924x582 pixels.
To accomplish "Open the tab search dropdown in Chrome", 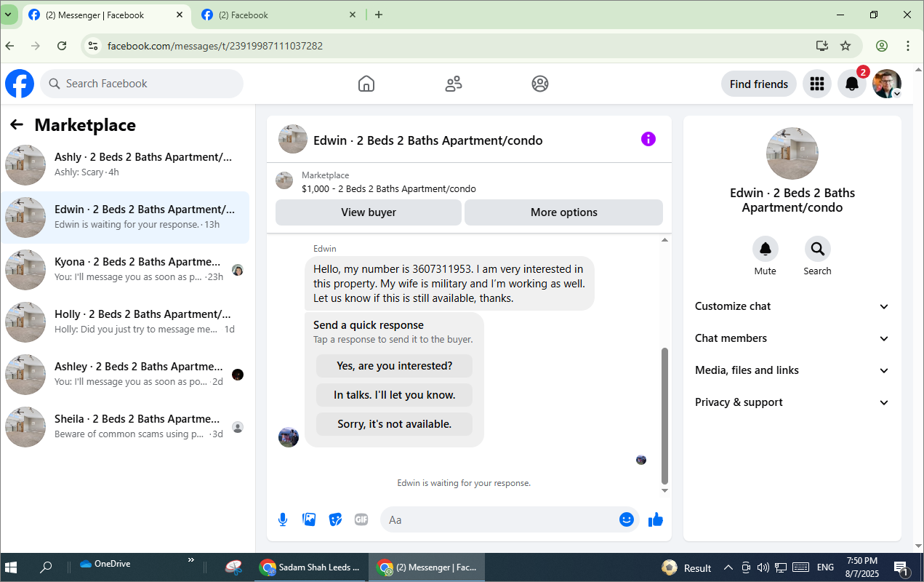I will (7, 15).
